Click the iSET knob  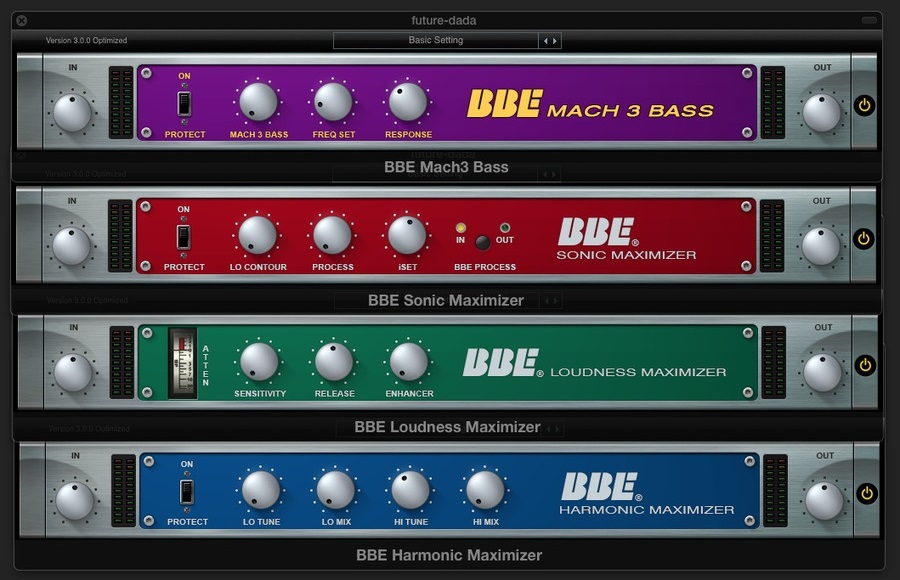[x=407, y=235]
